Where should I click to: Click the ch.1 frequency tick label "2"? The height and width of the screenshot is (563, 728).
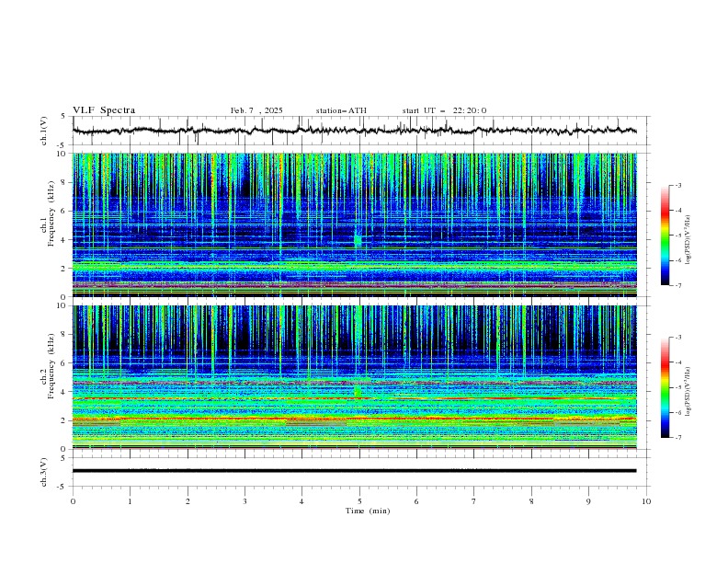(64, 268)
